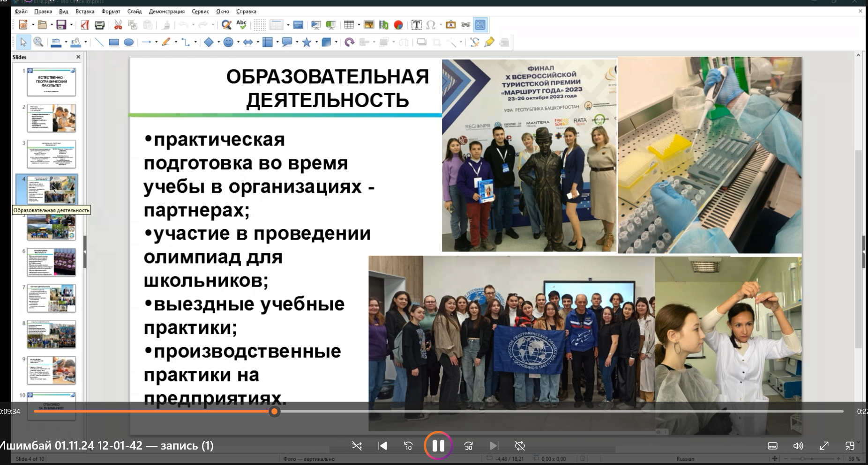
Task: Click the video progress slider handle
Action: 275,412
